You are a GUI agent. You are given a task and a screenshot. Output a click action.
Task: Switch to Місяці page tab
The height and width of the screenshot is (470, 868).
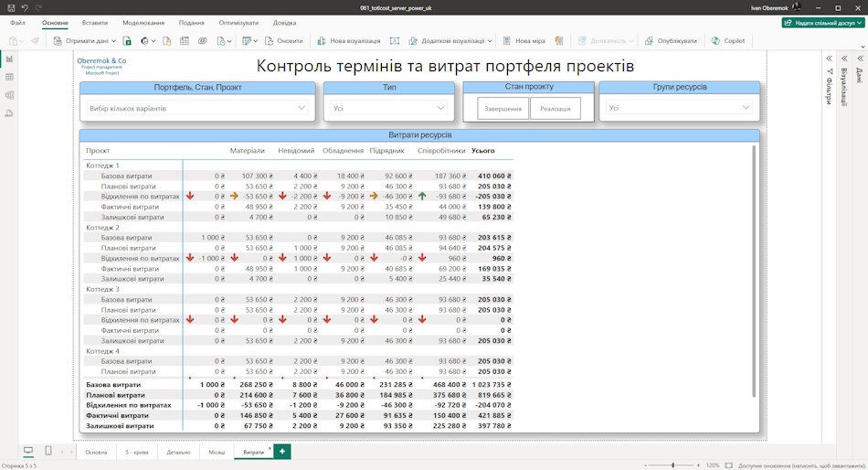point(217,452)
